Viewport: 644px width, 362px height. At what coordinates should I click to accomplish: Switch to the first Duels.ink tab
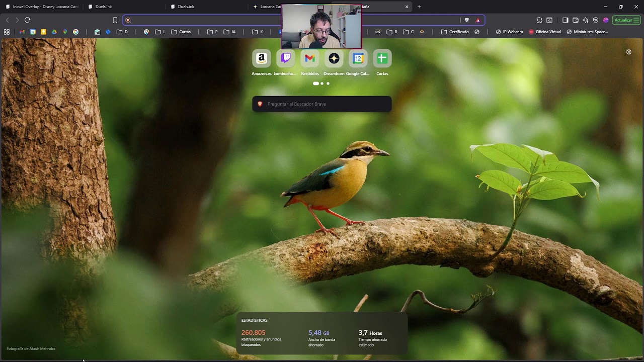[x=124, y=7]
